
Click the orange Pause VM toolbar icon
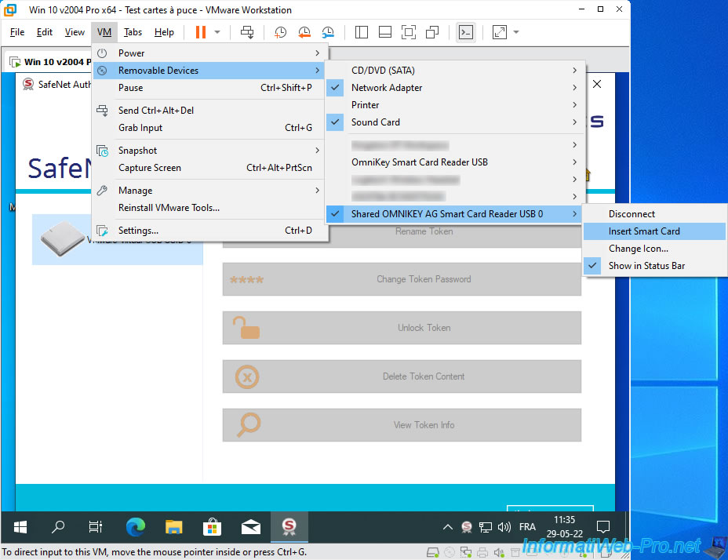(x=201, y=32)
